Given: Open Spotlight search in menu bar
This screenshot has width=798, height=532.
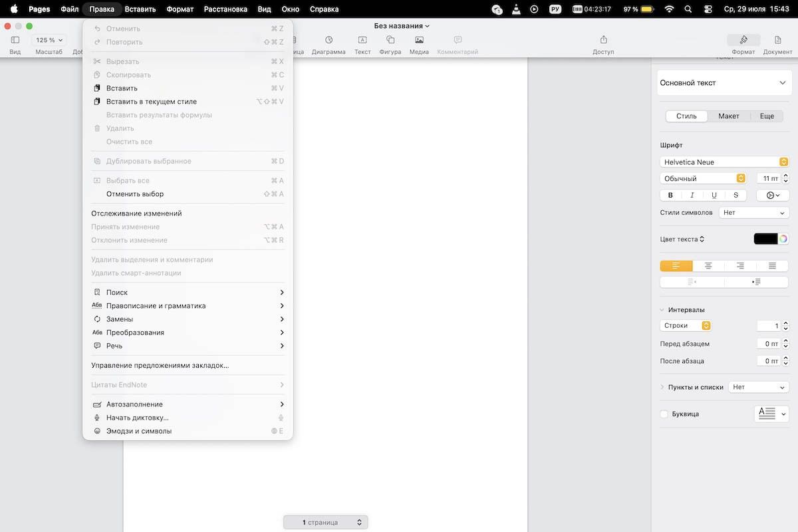Looking at the screenshot, I should click(688, 9).
